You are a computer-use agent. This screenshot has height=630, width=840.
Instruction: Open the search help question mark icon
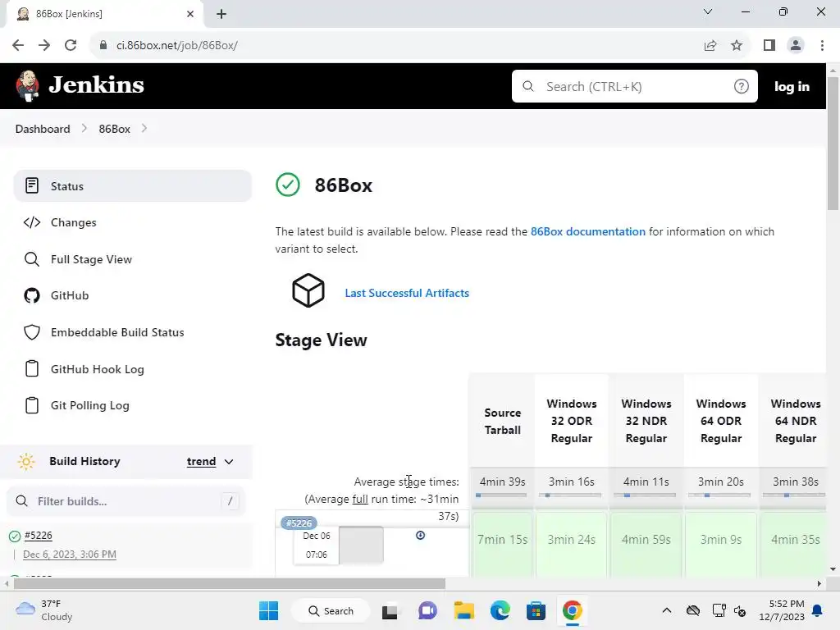(741, 86)
